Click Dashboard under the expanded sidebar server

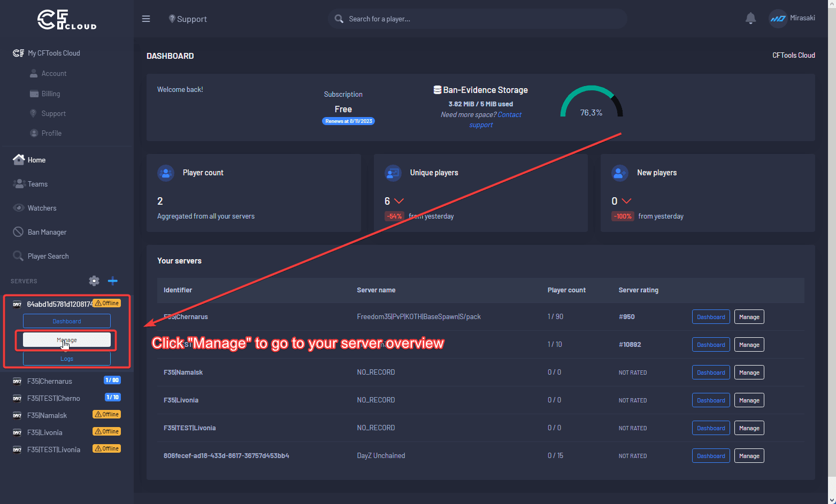click(67, 321)
